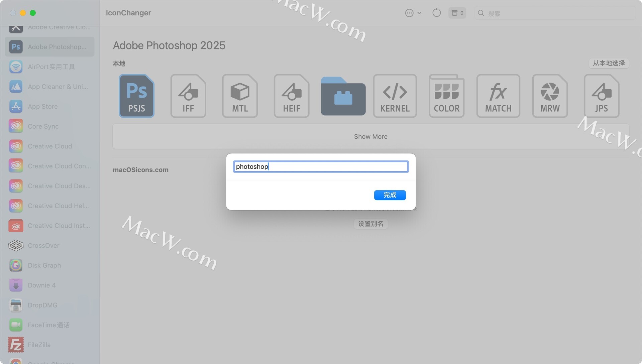Open App Cleaner & Uninstaller entry
This screenshot has width=642, height=364.
pos(49,87)
